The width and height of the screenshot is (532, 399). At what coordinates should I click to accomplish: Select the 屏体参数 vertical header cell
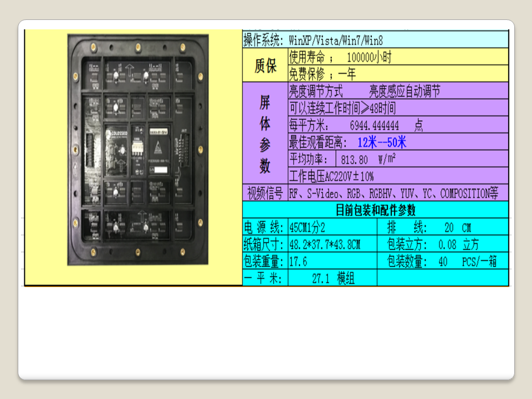coord(265,134)
